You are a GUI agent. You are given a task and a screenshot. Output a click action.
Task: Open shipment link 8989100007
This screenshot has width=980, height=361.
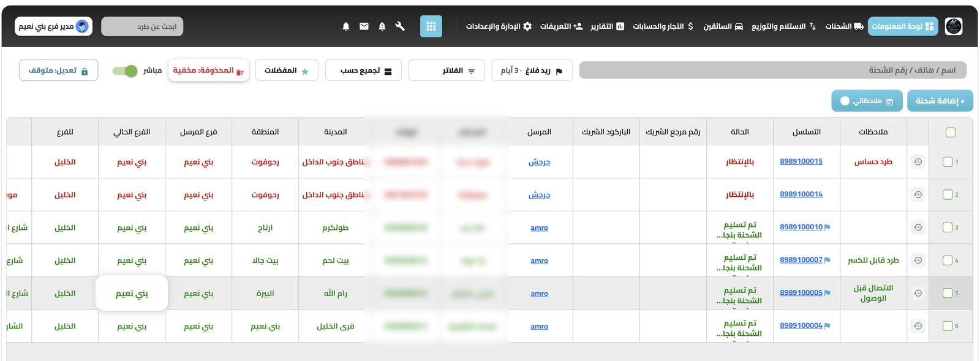[801, 260]
